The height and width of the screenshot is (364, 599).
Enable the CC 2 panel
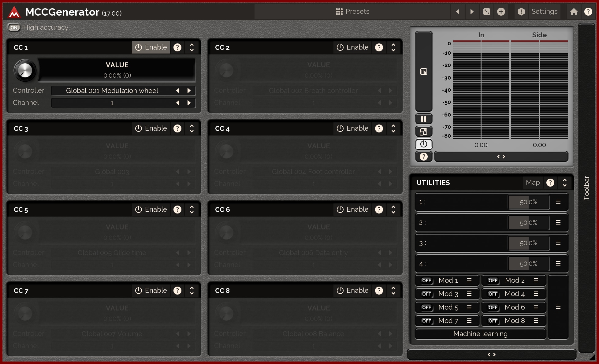pos(352,47)
